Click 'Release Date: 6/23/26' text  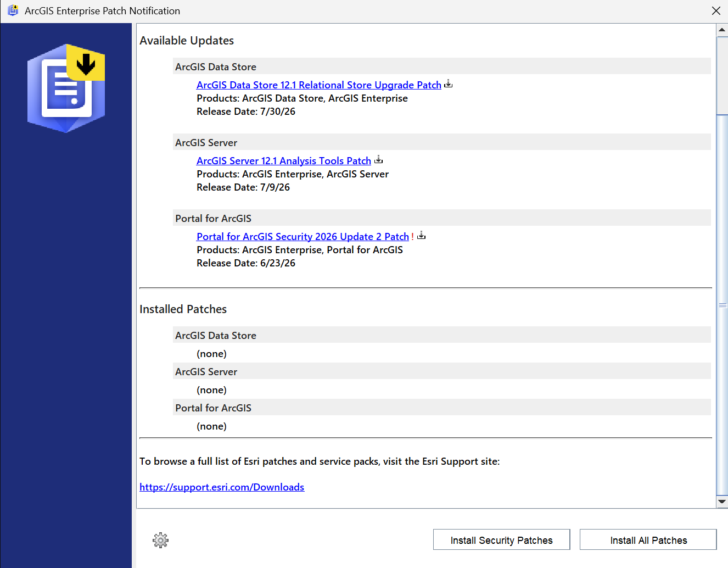point(246,263)
